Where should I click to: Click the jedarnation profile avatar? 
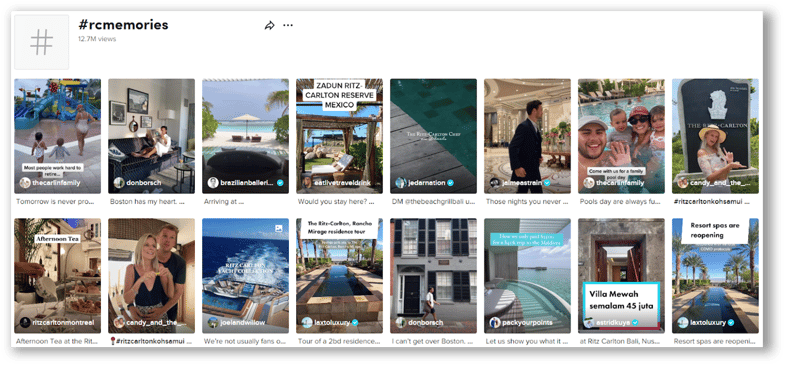pos(401,183)
